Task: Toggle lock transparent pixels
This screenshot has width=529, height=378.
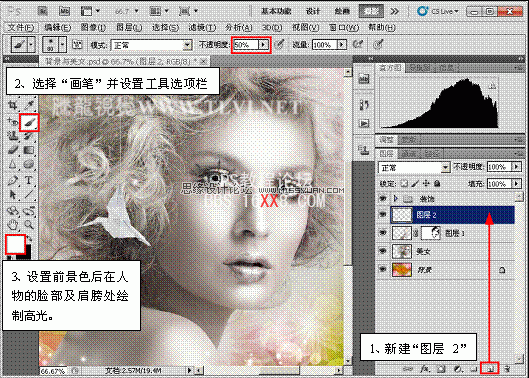Action: (404, 184)
